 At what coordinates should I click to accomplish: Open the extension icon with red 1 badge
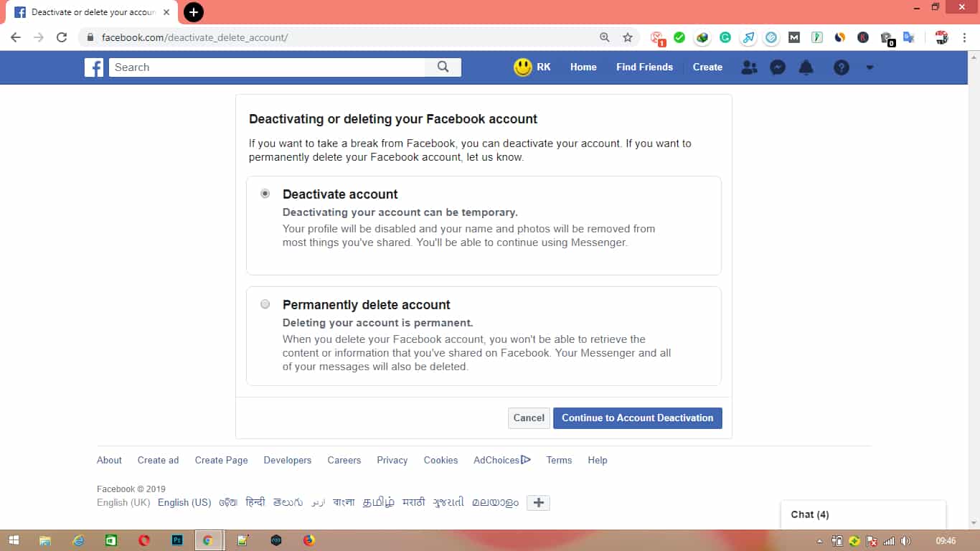point(657,38)
